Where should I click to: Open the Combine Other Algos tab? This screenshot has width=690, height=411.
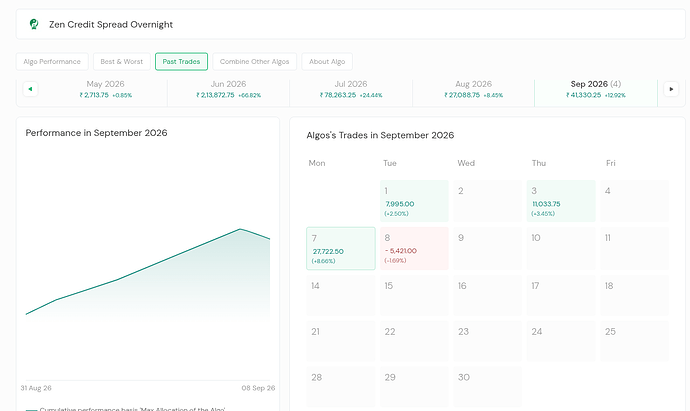pyautogui.click(x=254, y=62)
